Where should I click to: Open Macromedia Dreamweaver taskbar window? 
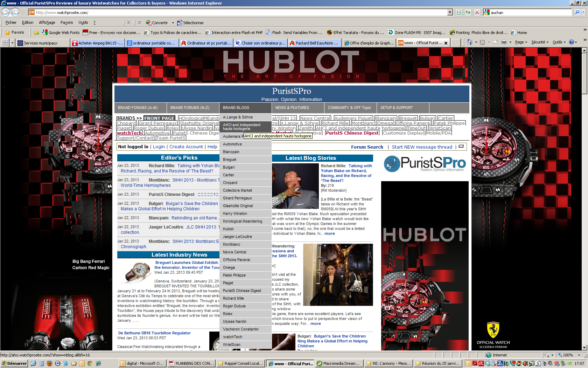coord(339,363)
